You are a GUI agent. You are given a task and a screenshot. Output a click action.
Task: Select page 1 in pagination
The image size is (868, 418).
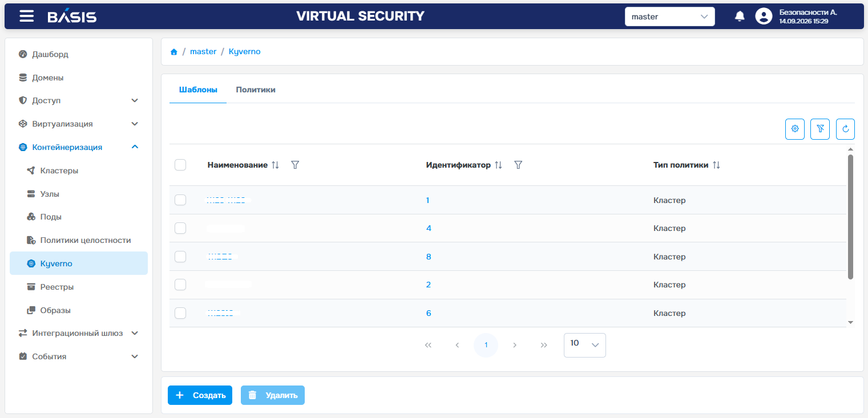tap(486, 345)
